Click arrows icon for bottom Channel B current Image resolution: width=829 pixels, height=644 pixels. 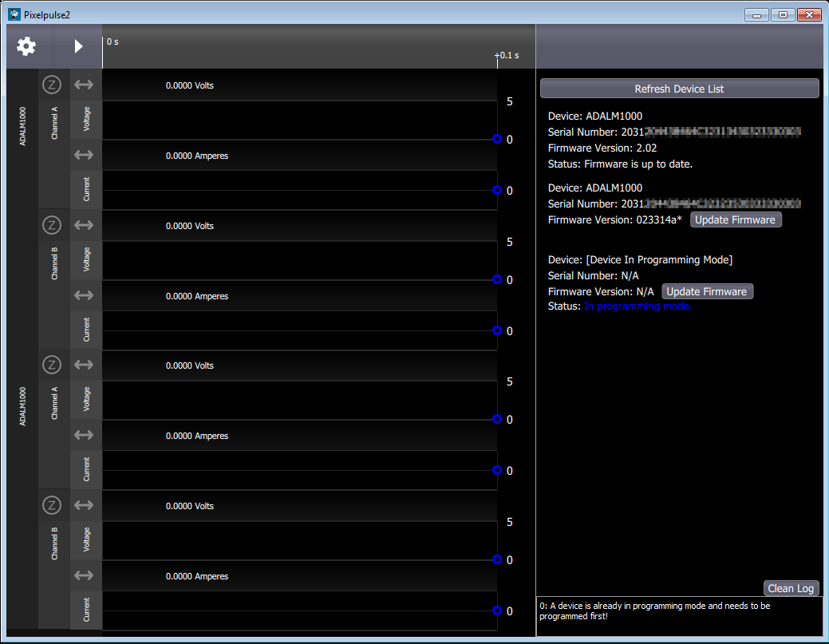click(84, 575)
